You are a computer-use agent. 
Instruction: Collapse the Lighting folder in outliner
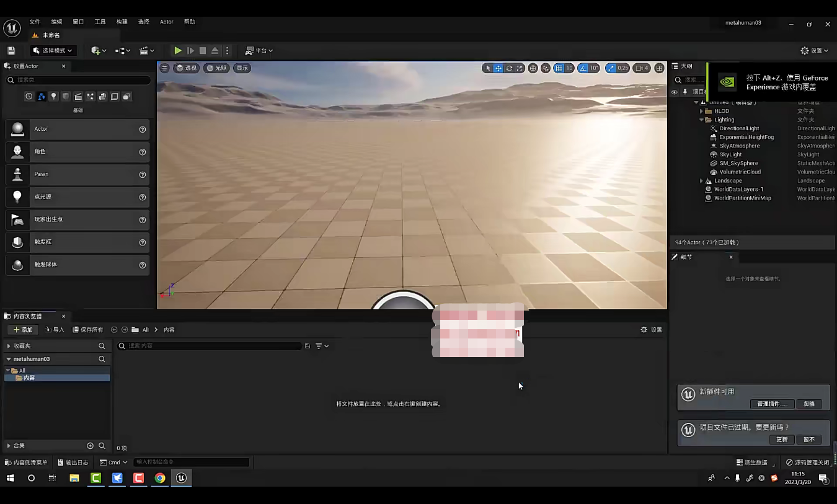click(701, 120)
